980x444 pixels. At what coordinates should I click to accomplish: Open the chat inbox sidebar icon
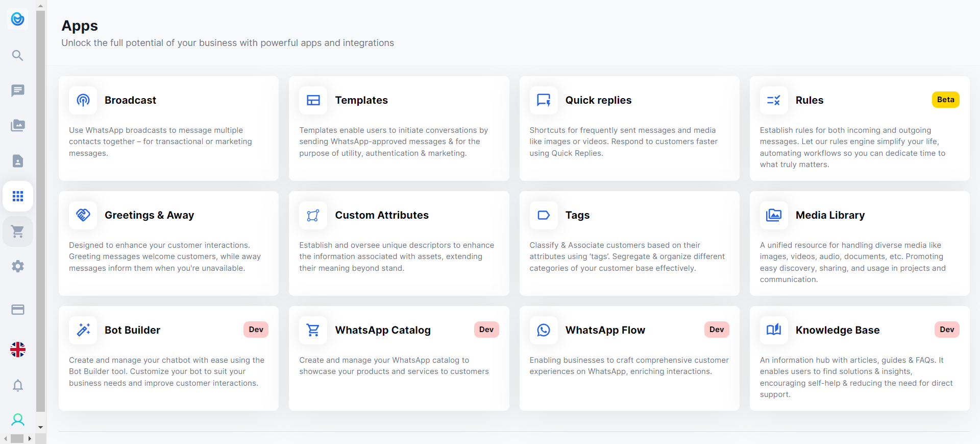click(x=18, y=90)
